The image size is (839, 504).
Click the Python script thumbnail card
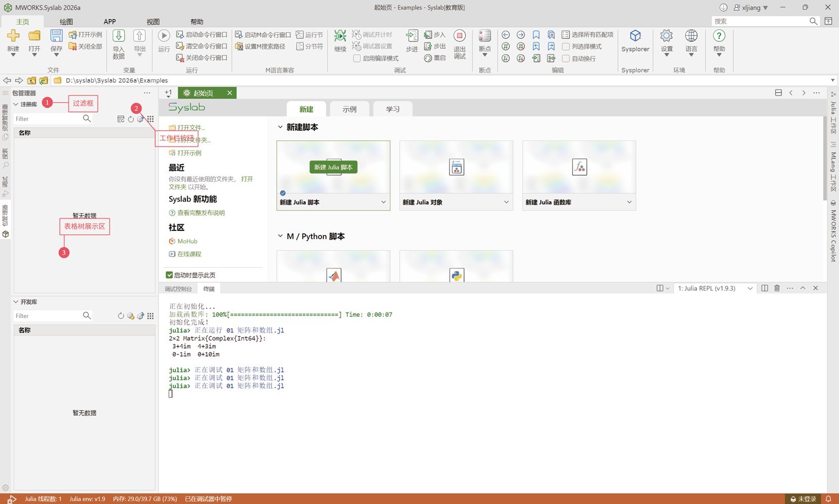pos(456,266)
